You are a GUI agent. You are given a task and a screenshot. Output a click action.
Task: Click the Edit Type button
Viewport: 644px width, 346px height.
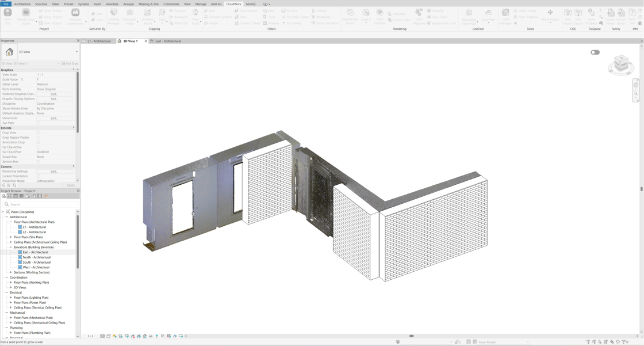70,63
